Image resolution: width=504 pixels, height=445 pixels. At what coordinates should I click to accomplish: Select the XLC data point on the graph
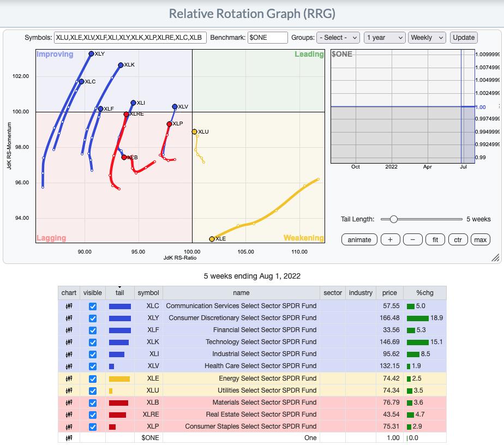(x=82, y=82)
